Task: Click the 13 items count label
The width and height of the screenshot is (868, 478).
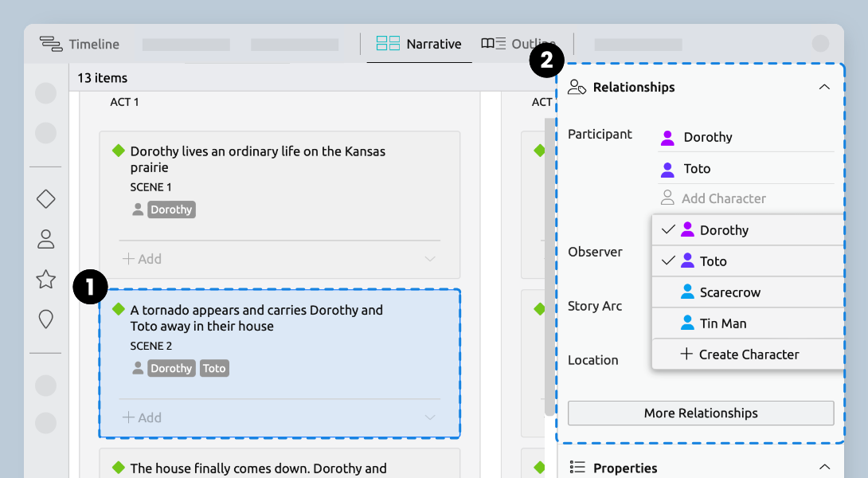Action: click(x=103, y=78)
